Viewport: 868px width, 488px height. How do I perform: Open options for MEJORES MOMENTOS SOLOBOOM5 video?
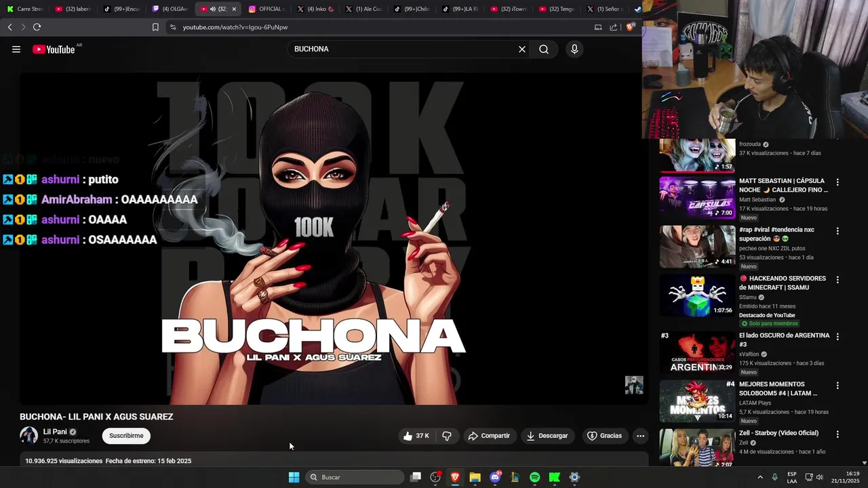point(837,386)
